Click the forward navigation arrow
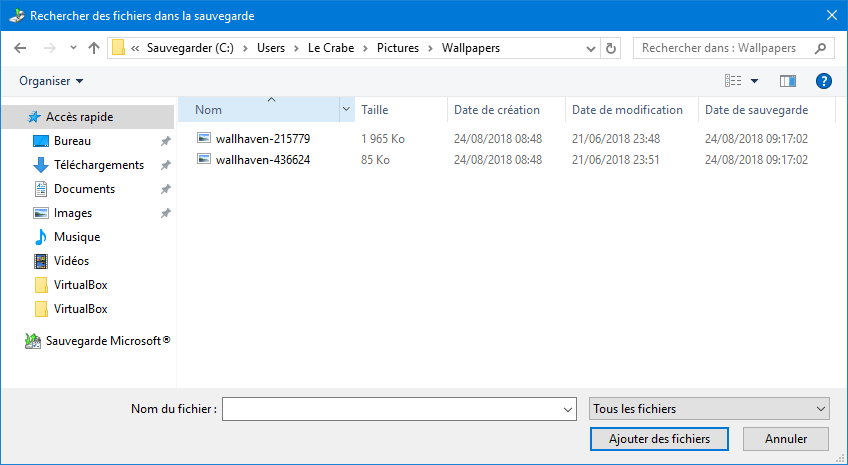 (50, 48)
